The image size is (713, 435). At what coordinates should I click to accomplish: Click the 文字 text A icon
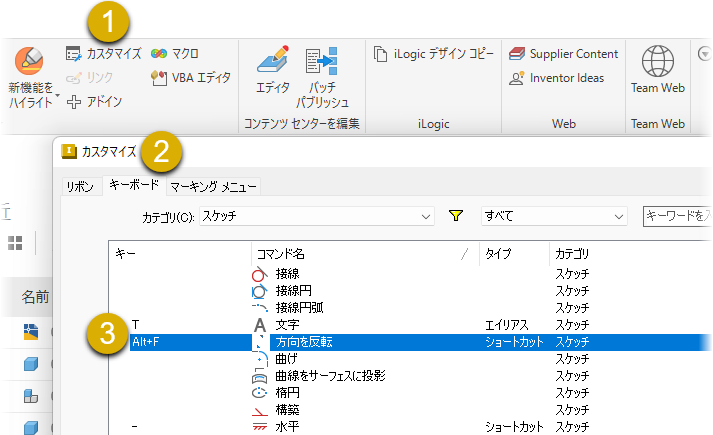(260, 325)
